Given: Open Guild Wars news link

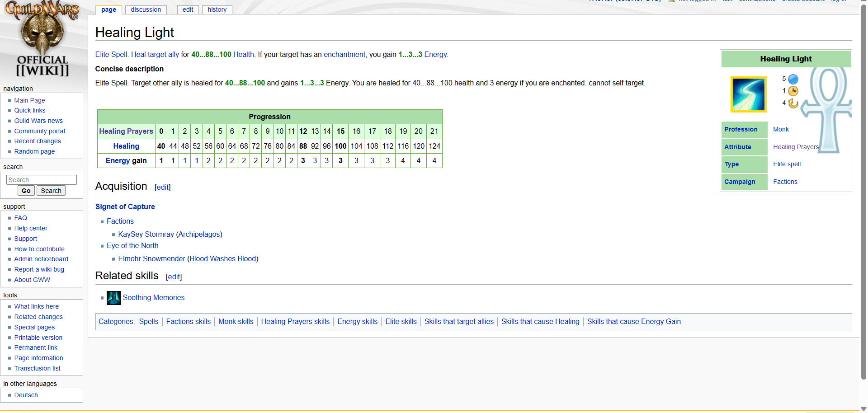Looking at the screenshot, I should [x=38, y=121].
